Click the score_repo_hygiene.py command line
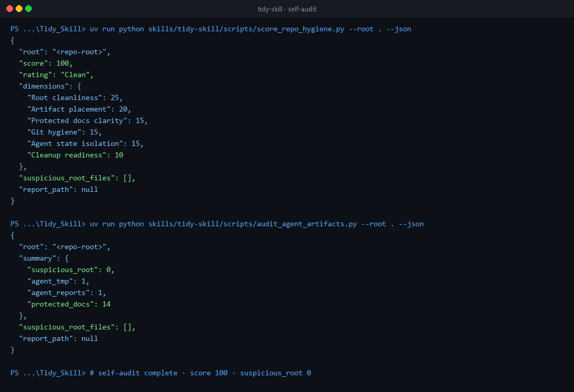 coord(211,29)
